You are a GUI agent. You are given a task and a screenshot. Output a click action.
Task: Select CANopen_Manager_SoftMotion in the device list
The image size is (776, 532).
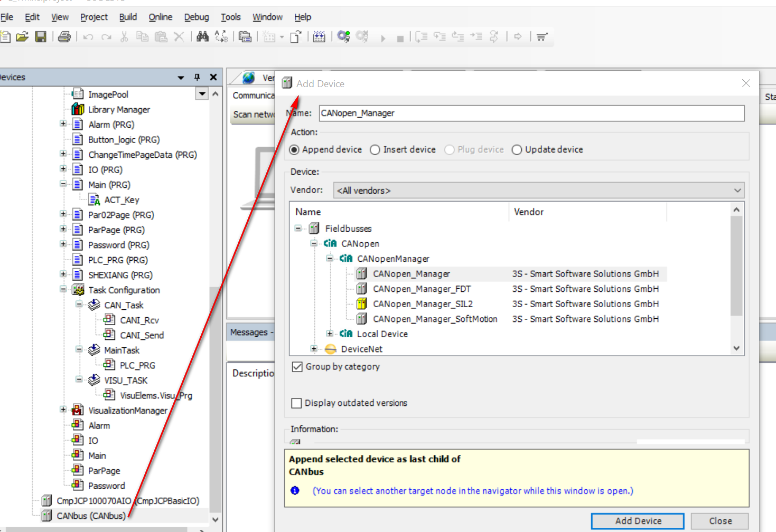435,319
